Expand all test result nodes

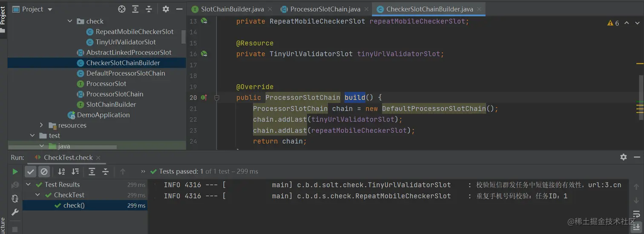pyautogui.click(x=92, y=171)
